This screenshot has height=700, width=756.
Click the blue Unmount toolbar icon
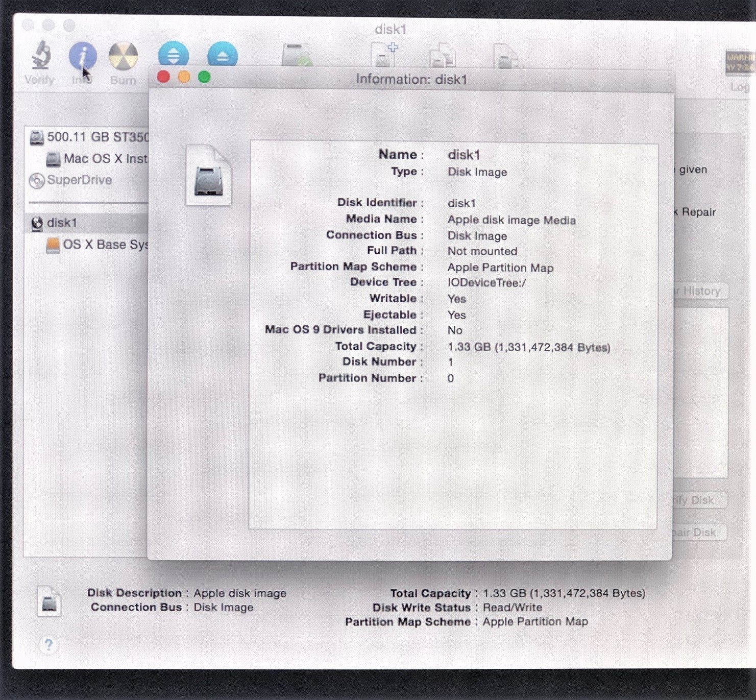(174, 54)
